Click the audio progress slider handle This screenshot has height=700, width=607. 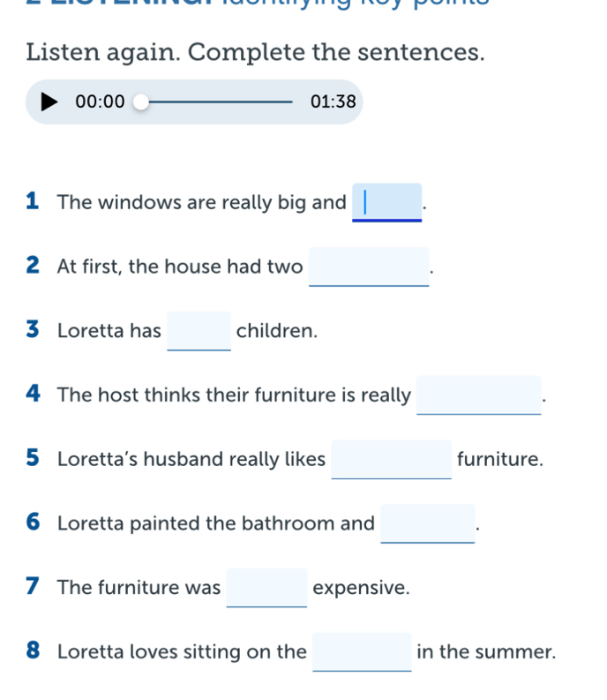(141, 102)
